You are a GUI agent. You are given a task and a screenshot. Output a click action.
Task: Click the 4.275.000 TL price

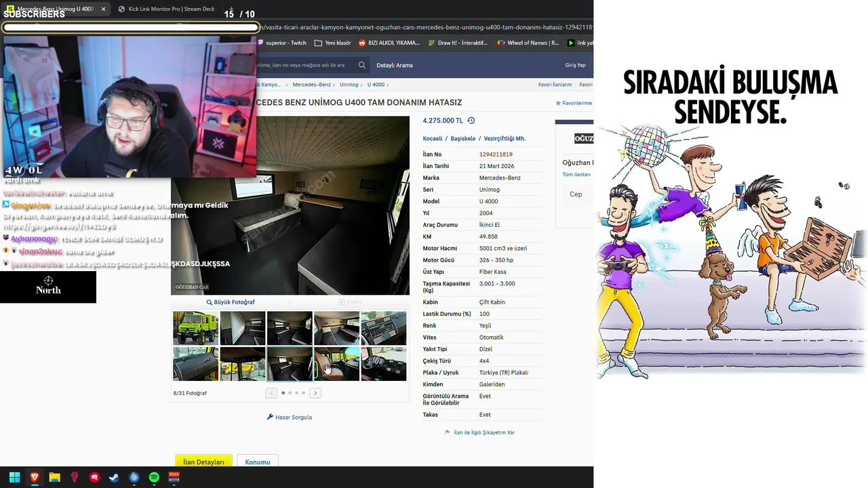coord(443,121)
